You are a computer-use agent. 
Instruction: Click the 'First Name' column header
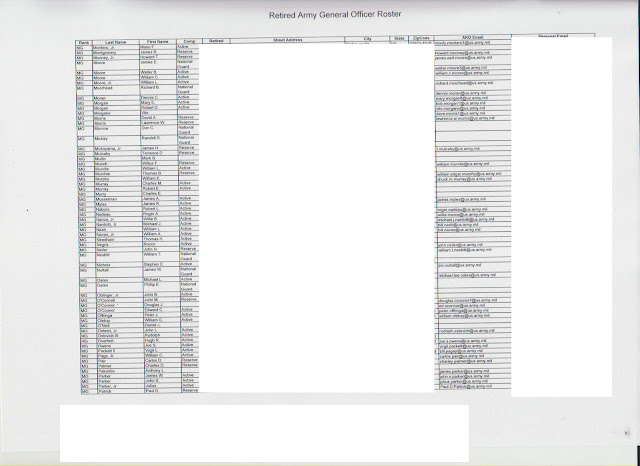[x=158, y=42]
